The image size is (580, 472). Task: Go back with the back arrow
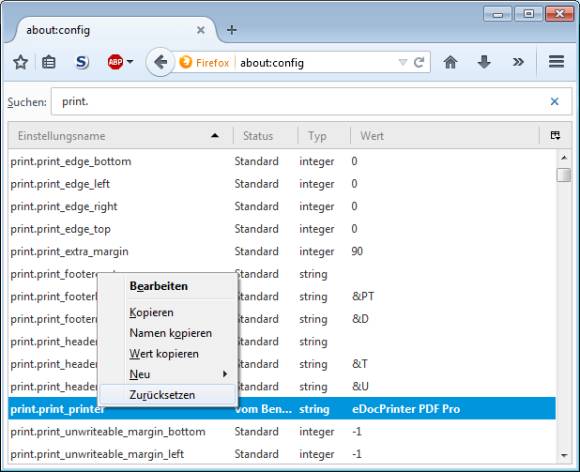tap(160, 62)
